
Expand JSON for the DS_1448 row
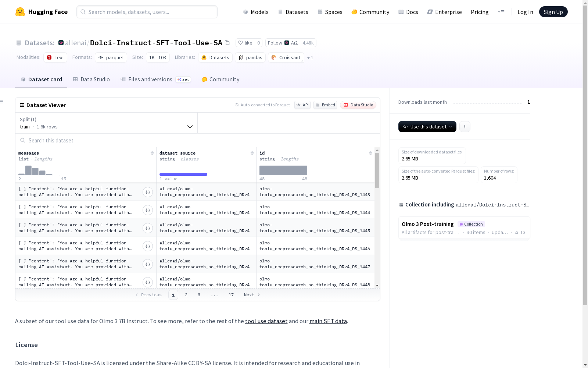(148, 282)
